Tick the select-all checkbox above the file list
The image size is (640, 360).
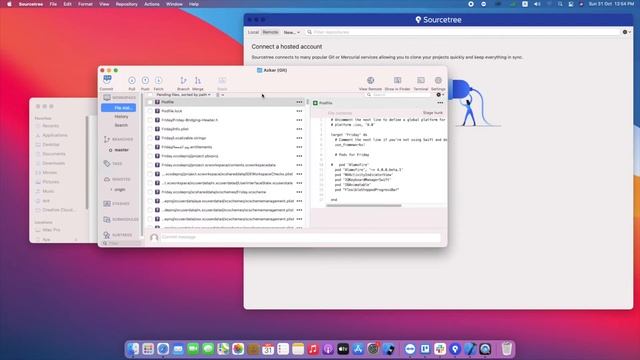click(x=150, y=95)
